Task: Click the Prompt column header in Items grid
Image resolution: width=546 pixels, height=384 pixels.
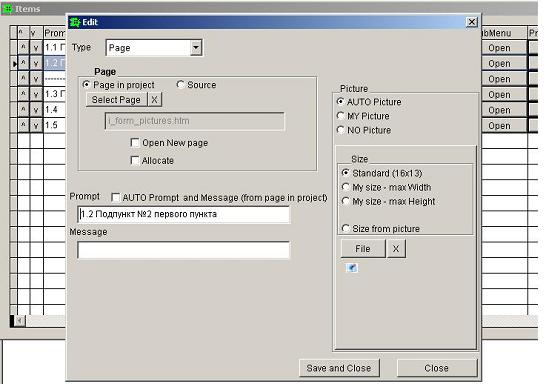Action: coord(55,33)
